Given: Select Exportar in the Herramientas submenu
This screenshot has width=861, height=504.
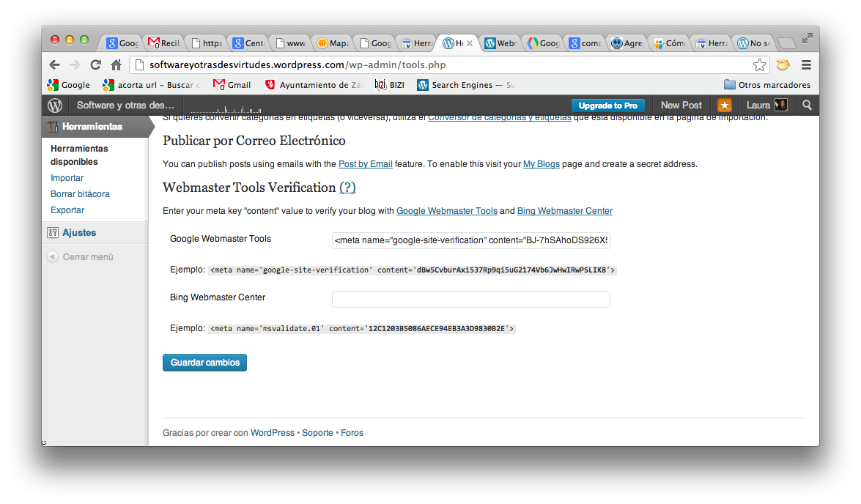Looking at the screenshot, I should [67, 210].
